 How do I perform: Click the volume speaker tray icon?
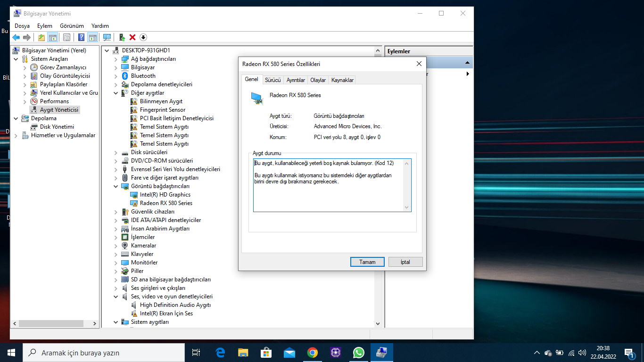coord(582,353)
